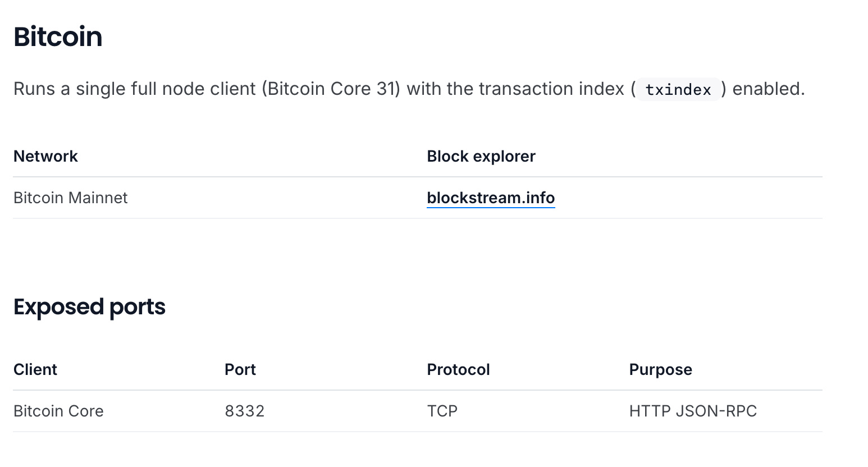Click the Exposed ports section heading
The width and height of the screenshot is (868, 467).
(89, 307)
